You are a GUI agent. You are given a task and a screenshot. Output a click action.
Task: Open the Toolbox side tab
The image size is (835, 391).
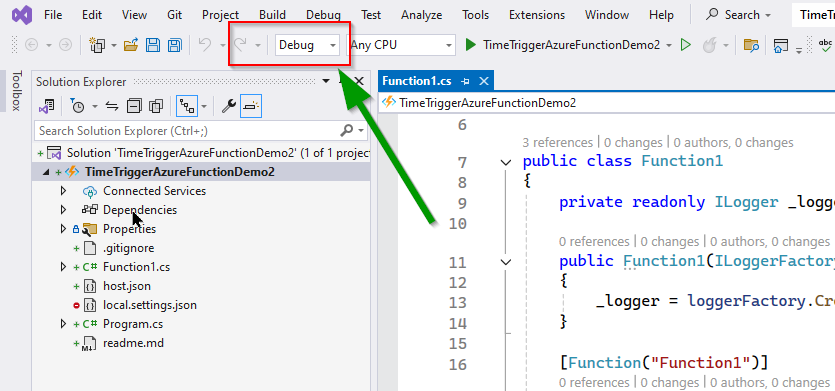tap(16, 90)
